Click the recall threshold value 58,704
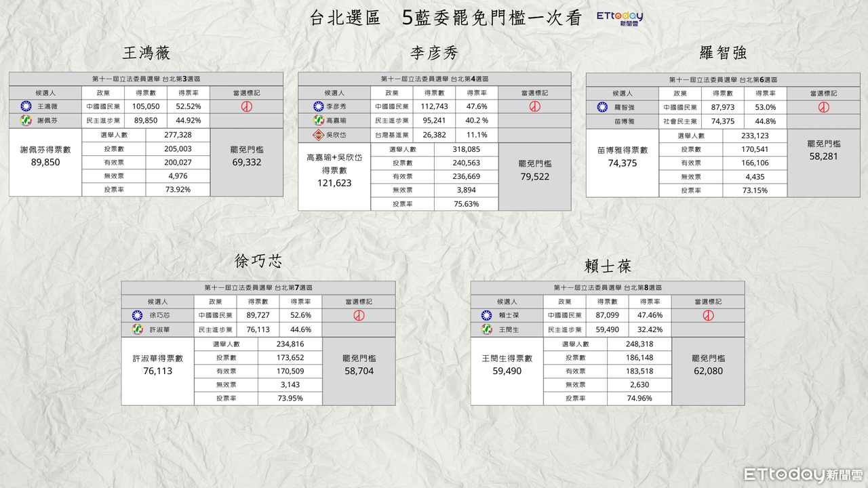This screenshot has width=868, height=488. pos(359,371)
